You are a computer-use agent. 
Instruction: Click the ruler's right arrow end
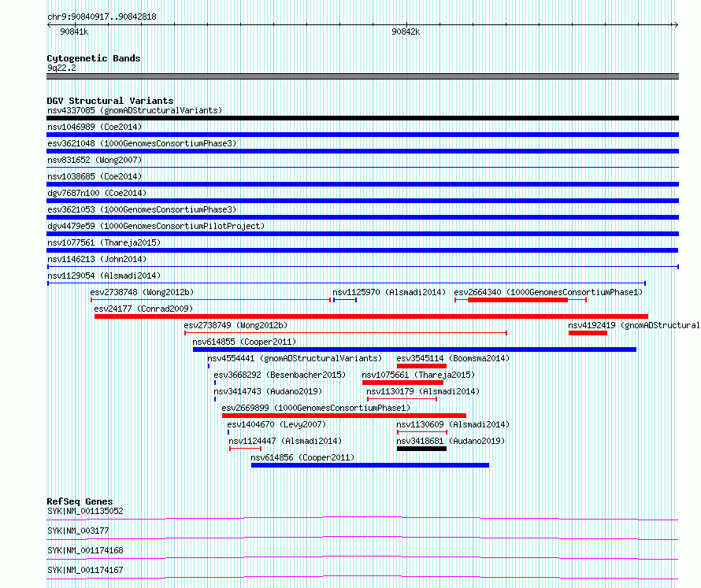pyautogui.click(x=676, y=25)
